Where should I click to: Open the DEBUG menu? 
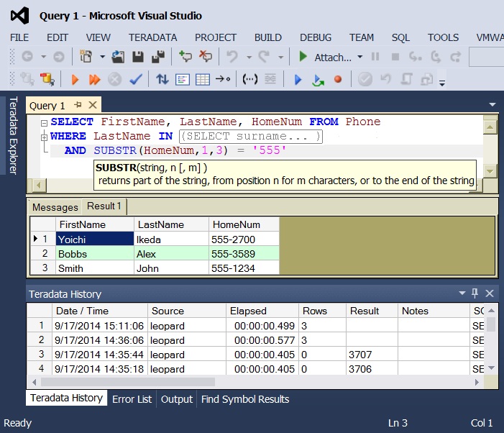click(316, 37)
